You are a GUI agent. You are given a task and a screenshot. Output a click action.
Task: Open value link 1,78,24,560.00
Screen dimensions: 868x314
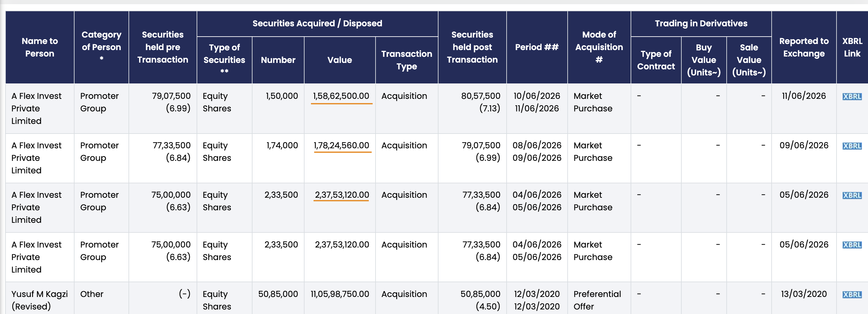tap(341, 145)
